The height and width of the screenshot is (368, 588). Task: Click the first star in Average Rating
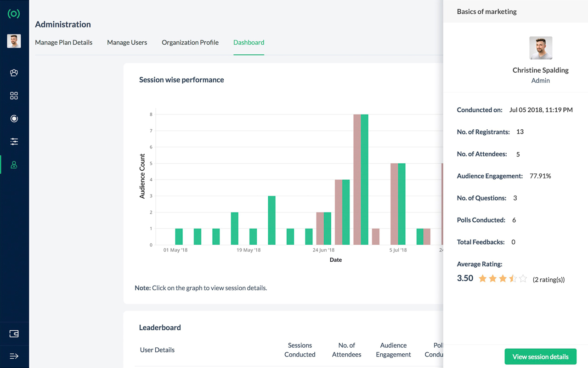click(x=482, y=278)
